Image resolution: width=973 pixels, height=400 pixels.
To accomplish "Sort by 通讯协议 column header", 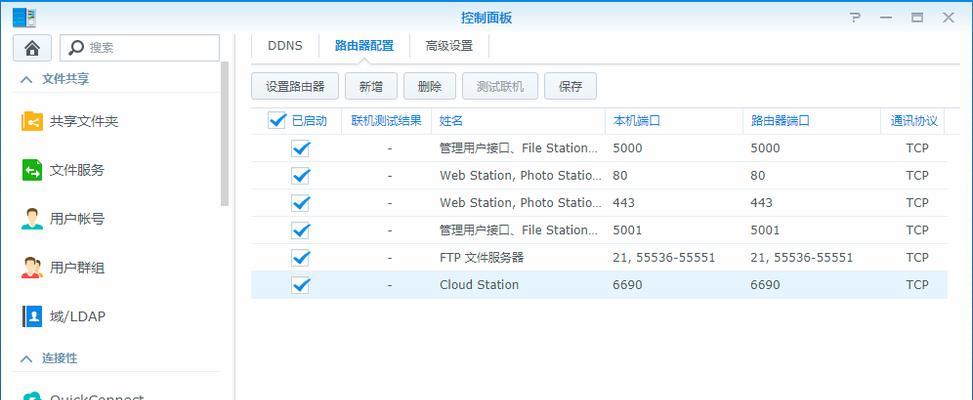I will click(913, 121).
